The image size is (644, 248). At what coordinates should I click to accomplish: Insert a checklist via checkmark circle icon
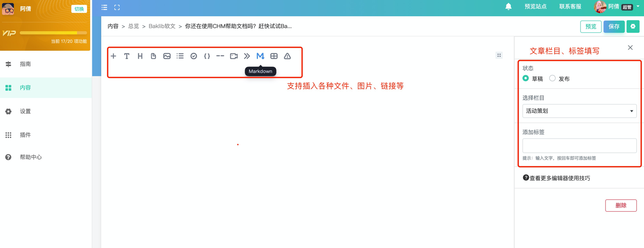click(x=193, y=56)
